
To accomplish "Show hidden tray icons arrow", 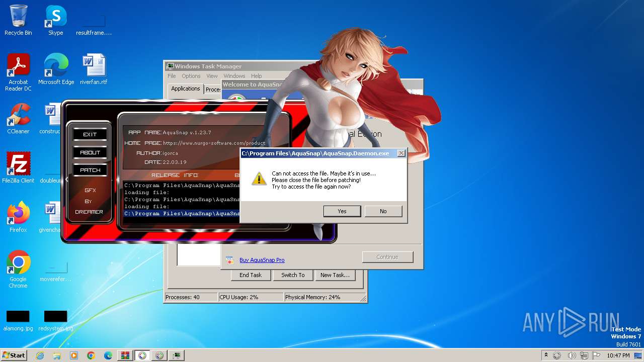I will pos(546,355).
